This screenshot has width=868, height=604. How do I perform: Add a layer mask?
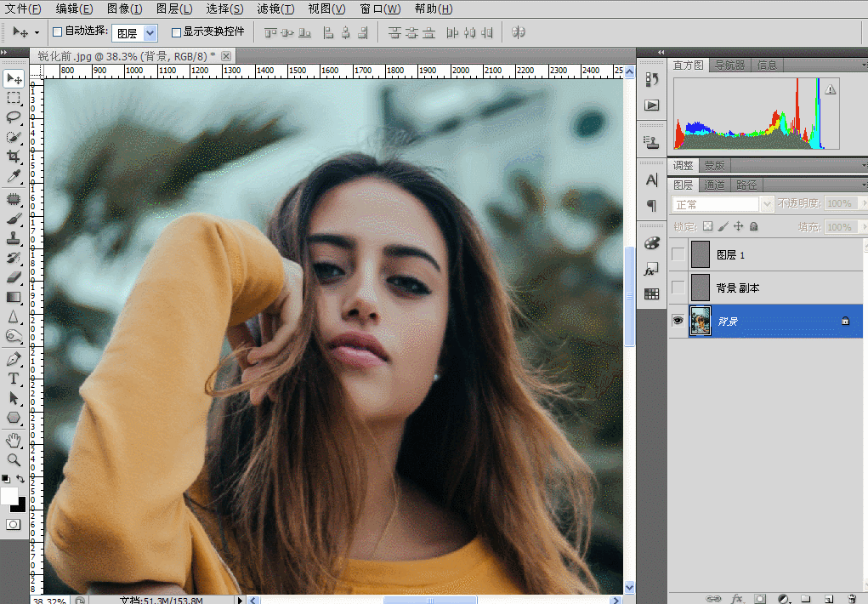coord(760,598)
